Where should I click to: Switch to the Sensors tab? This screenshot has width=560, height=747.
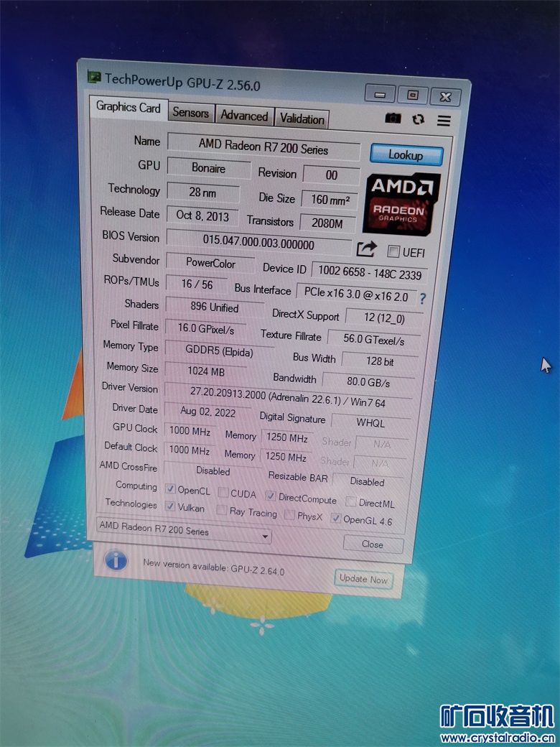pyautogui.click(x=190, y=113)
